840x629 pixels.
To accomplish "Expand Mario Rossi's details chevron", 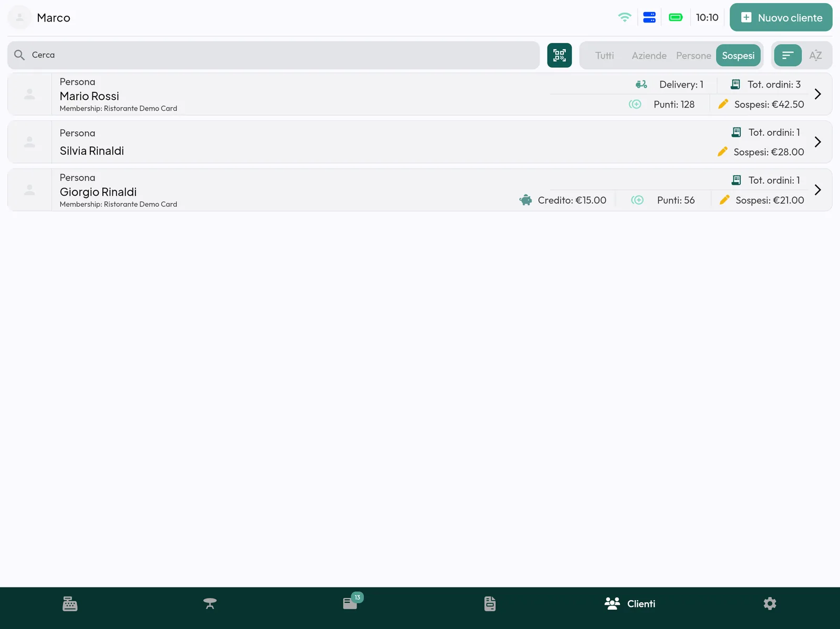I will point(817,94).
